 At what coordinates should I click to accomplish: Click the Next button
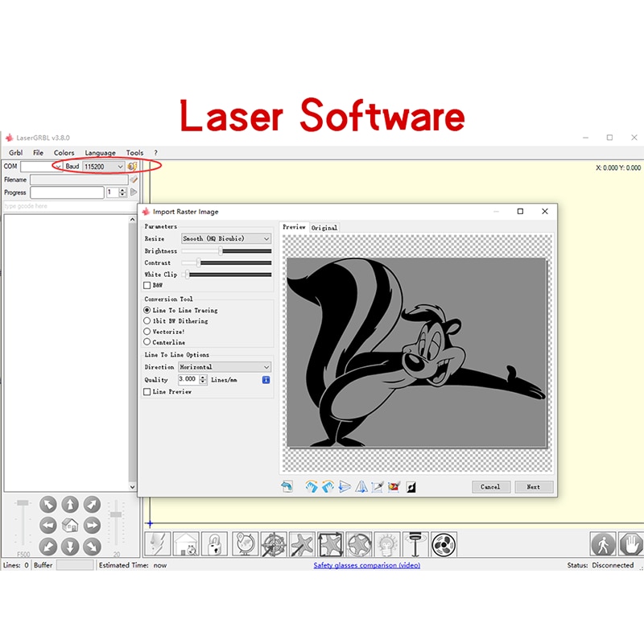pyautogui.click(x=534, y=487)
